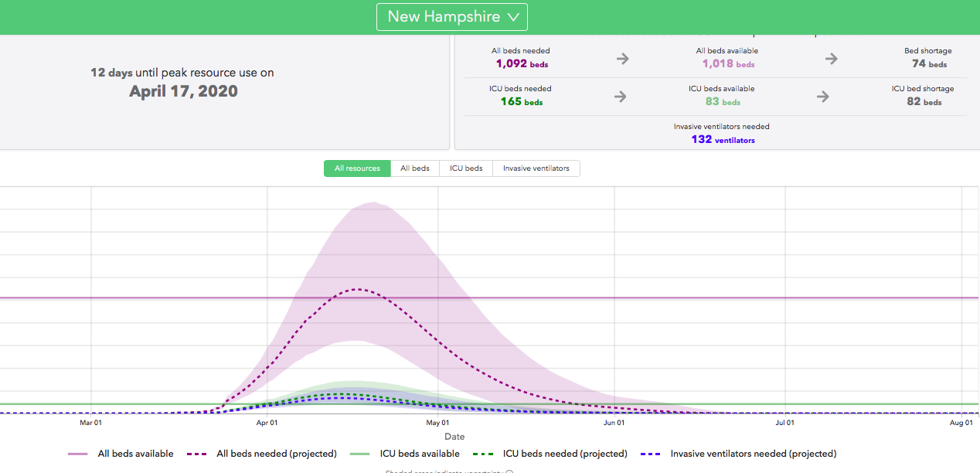Click arrow before Bed shortage
Image resolution: width=980 pixels, height=473 pixels.
831,59
